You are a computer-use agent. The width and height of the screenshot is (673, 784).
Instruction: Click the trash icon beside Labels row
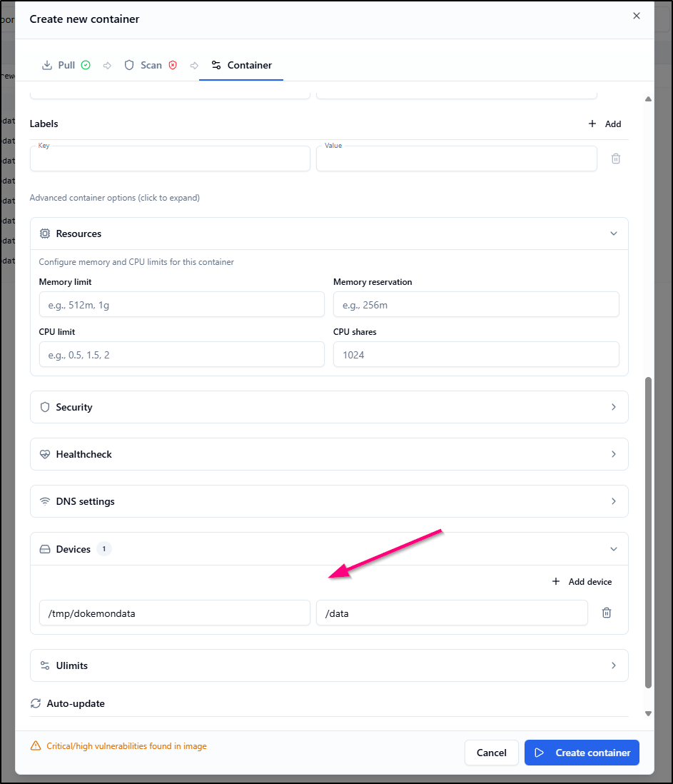[x=615, y=159]
